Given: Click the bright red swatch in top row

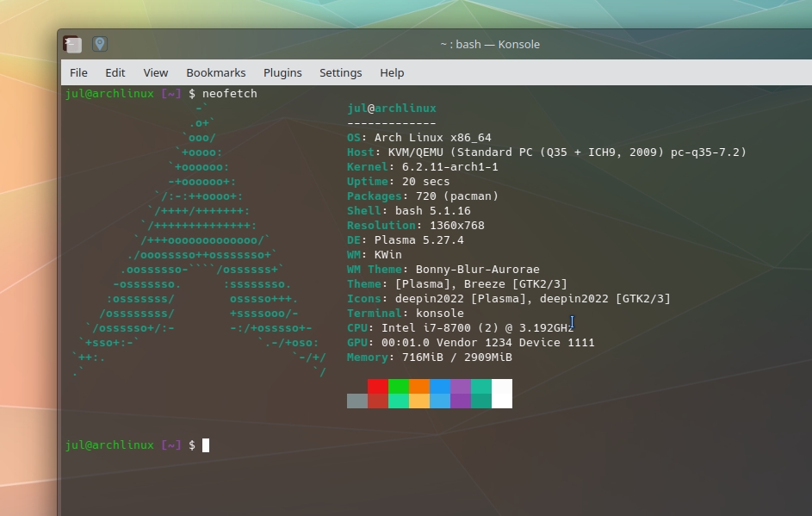Looking at the screenshot, I should [378, 386].
